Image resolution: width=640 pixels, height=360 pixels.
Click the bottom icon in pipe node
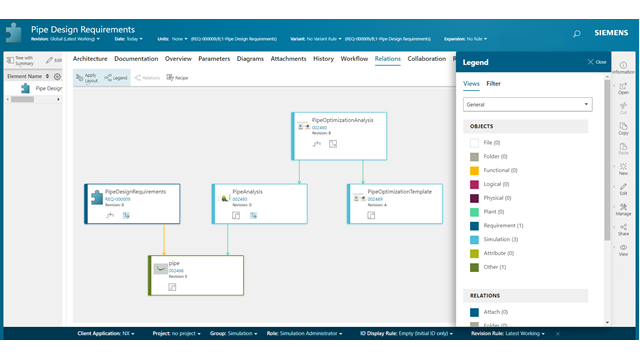pyautogui.click(x=172, y=287)
